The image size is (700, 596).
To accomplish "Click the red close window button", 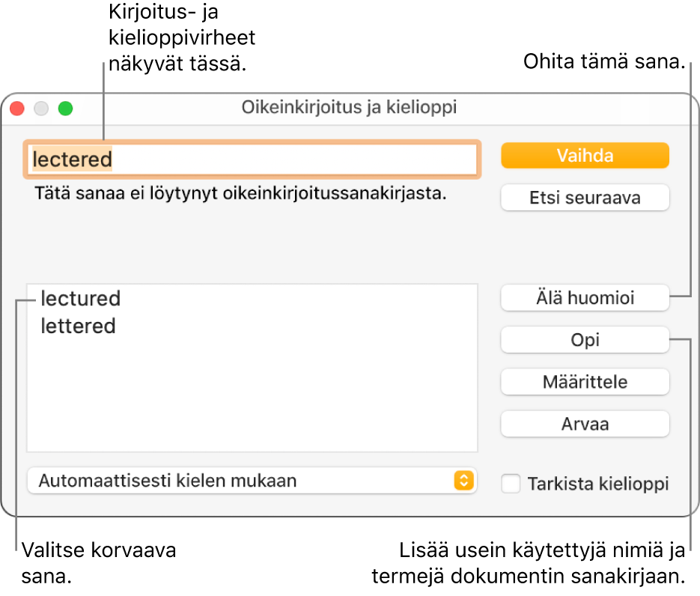I will (17, 109).
